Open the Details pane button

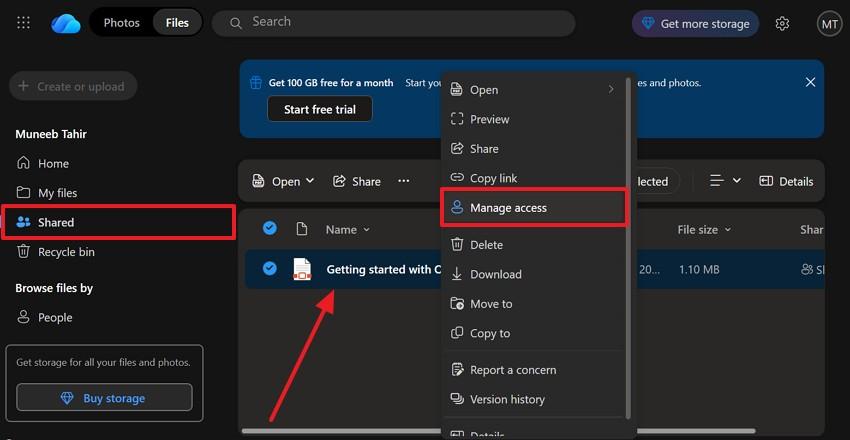pos(787,182)
